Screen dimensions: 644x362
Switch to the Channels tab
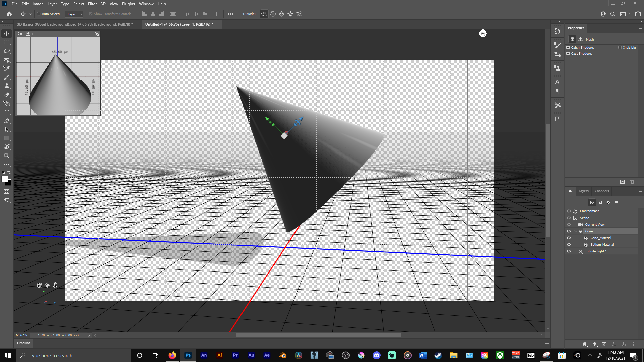[601, 190]
